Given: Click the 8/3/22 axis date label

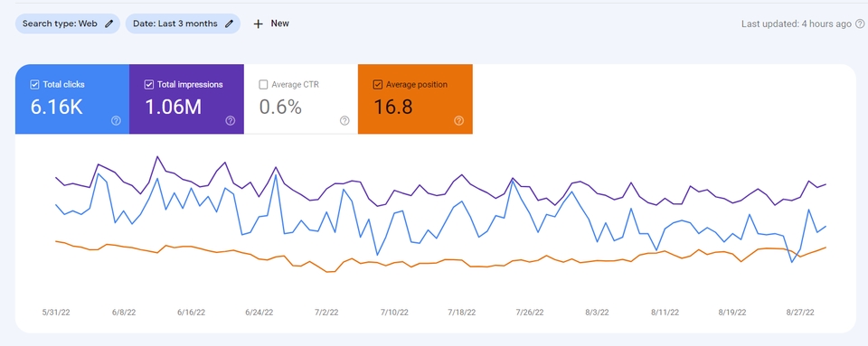Looking at the screenshot, I should coord(597,313).
